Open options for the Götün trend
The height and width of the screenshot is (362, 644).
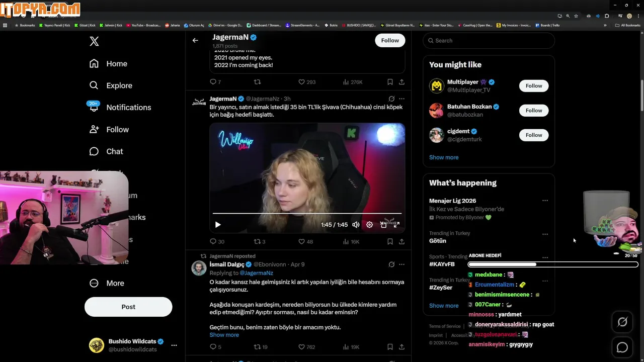(545, 234)
